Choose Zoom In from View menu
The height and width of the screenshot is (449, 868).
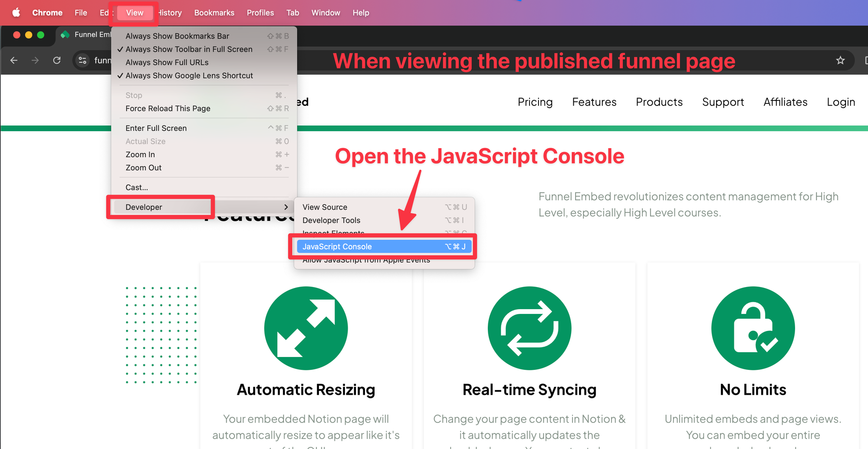tap(204, 155)
